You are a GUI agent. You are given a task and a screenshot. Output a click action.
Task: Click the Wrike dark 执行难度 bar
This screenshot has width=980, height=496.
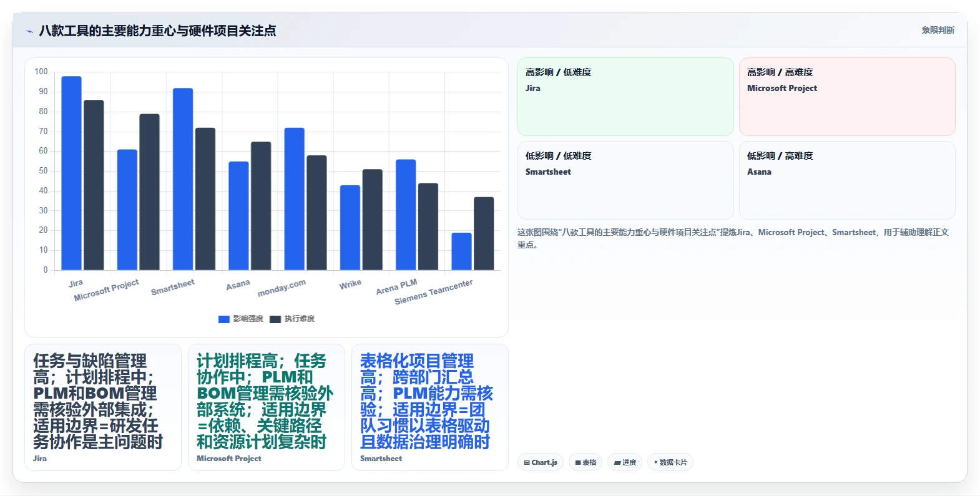pyautogui.click(x=372, y=220)
